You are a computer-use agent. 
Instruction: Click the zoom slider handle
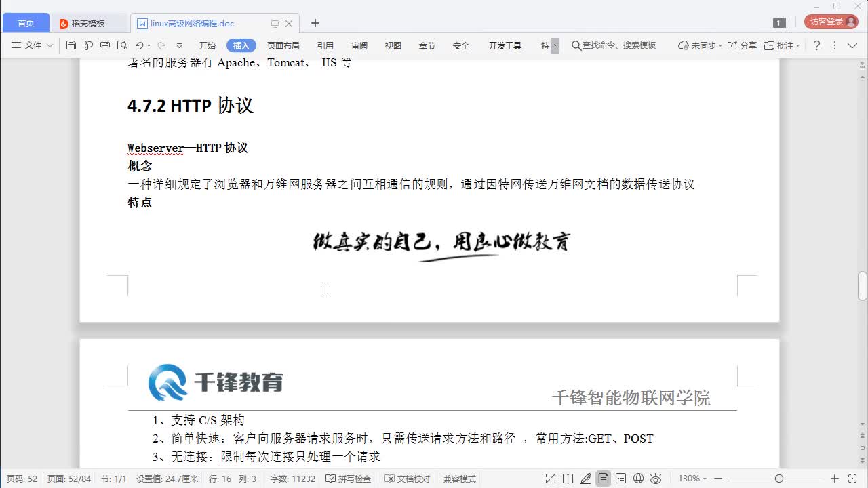pos(779,479)
